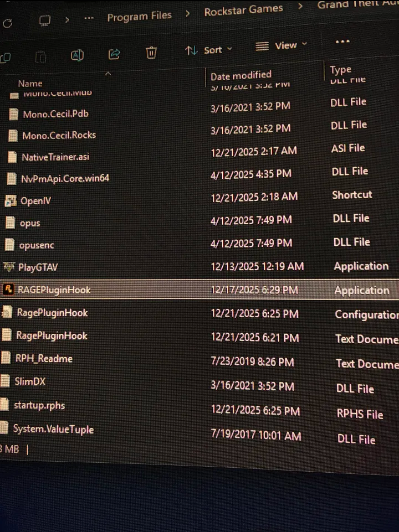Sort by the Type column header
Screen dimensions: 399x532
(340, 70)
